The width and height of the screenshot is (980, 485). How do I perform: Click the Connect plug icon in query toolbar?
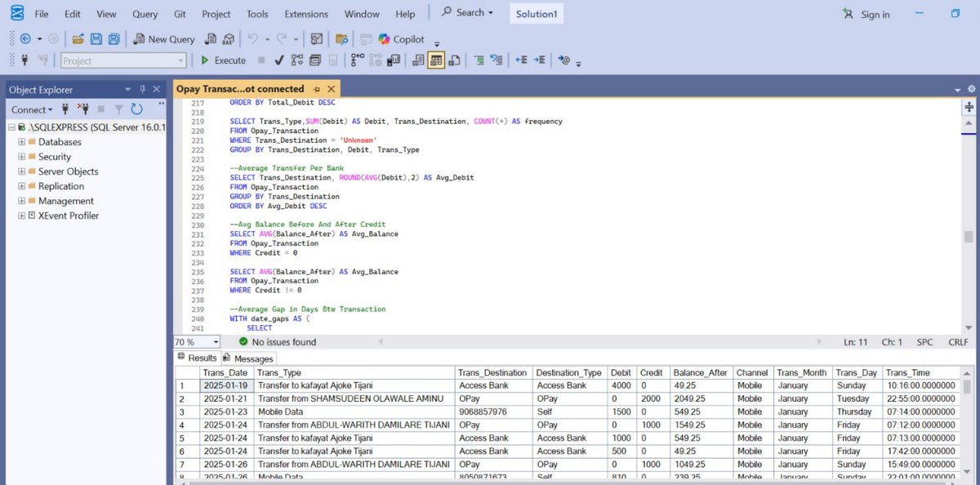click(24, 60)
